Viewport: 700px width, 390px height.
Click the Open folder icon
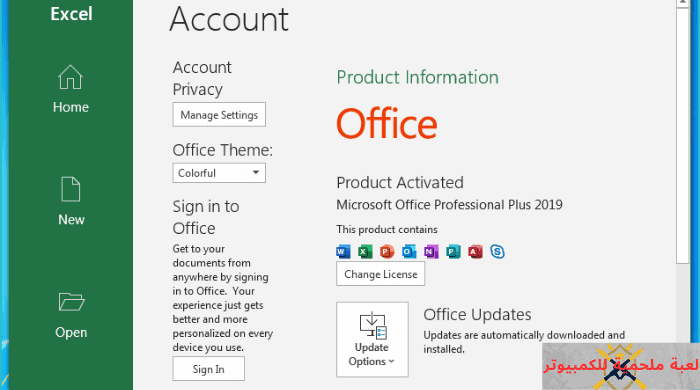[x=71, y=302]
